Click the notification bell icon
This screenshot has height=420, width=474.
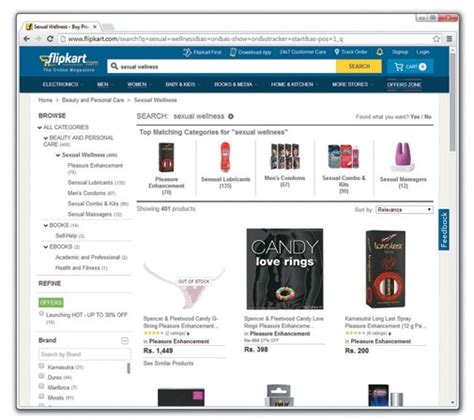point(380,52)
